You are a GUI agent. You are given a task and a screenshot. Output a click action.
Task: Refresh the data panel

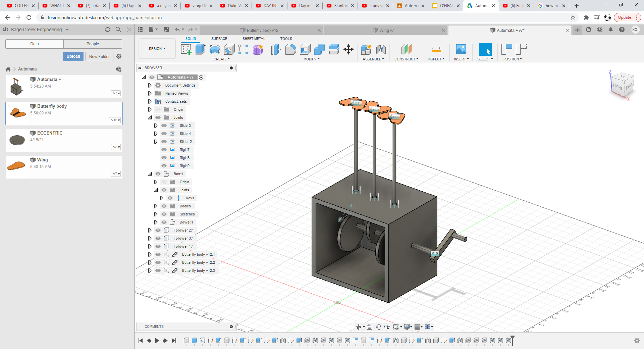[x=108, y=30]
